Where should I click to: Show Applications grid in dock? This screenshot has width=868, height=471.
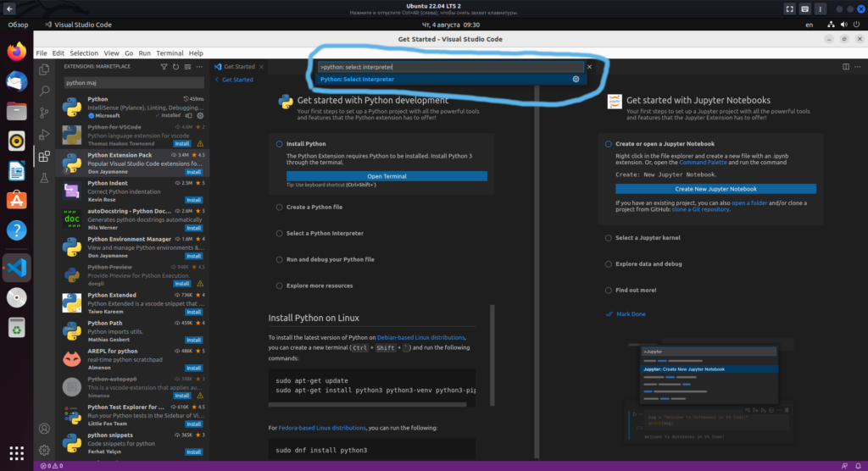17,452
